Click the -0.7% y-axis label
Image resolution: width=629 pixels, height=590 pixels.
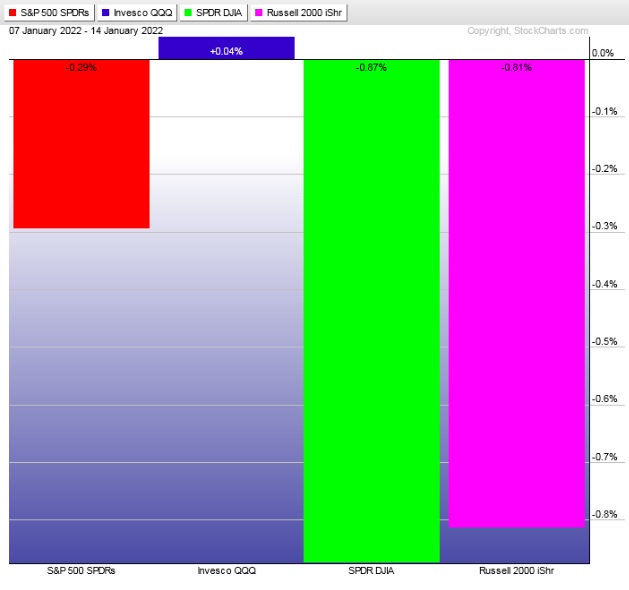605,457
